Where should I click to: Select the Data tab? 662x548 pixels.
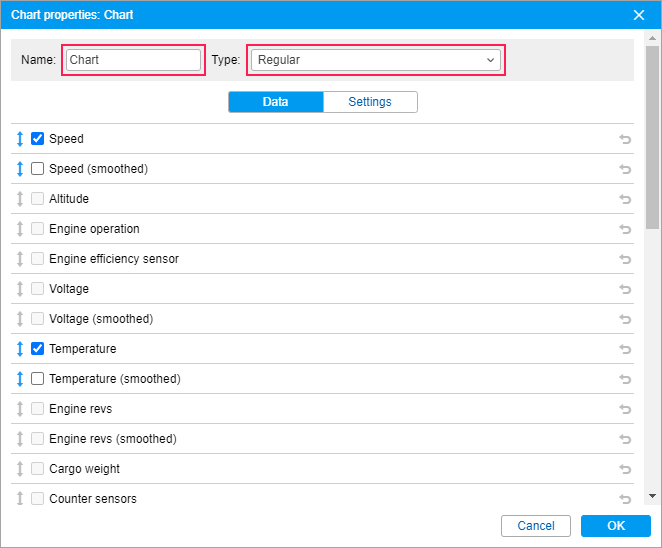[x=276, y=102]
